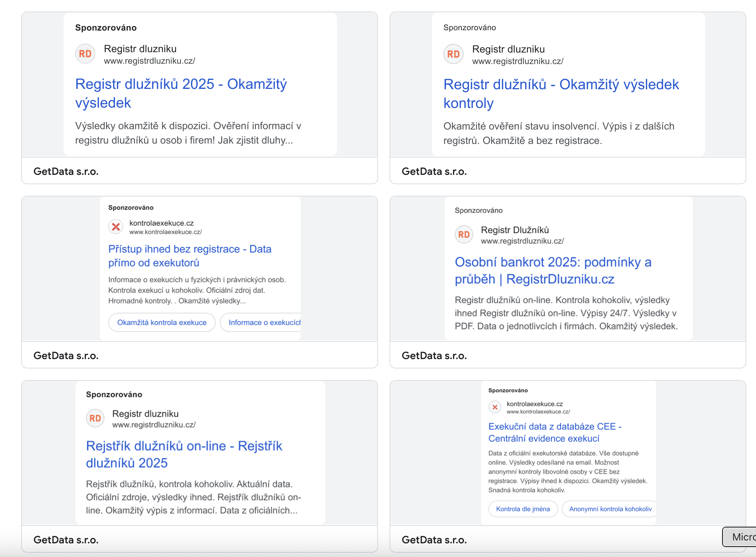The image size is (756, 557).
Task: Click 'www.kontrolaexekuce.cz/' URL in 'Přístup ihned' ad
Action: 165,232
